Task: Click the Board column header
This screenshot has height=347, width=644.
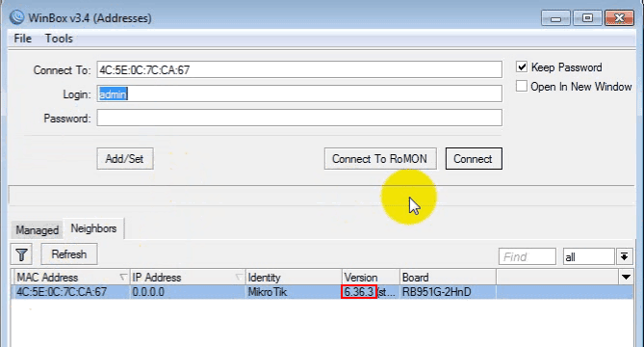Action: tap(448, 278)
